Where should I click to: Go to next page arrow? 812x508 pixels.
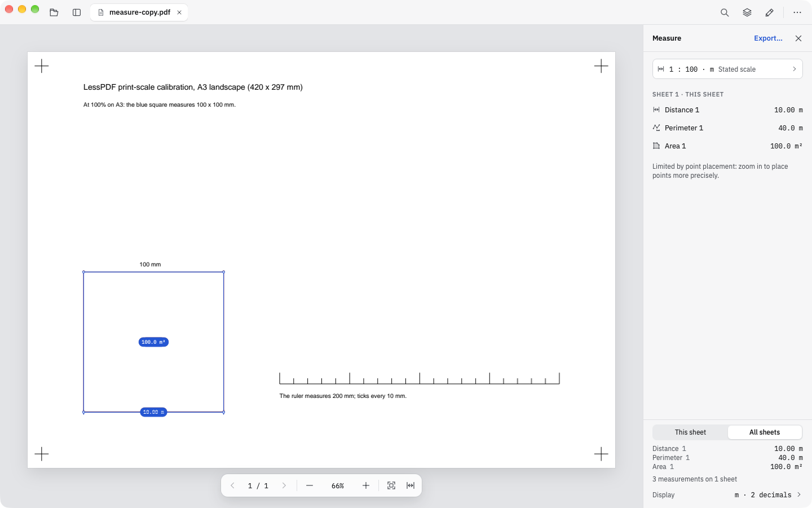coord(284,485)
